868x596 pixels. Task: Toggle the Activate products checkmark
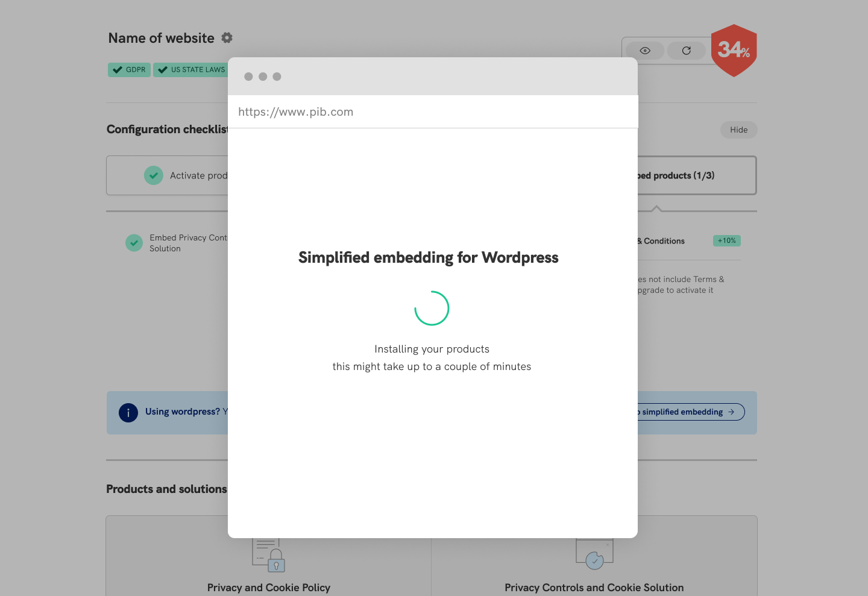(x=153, y=175)
